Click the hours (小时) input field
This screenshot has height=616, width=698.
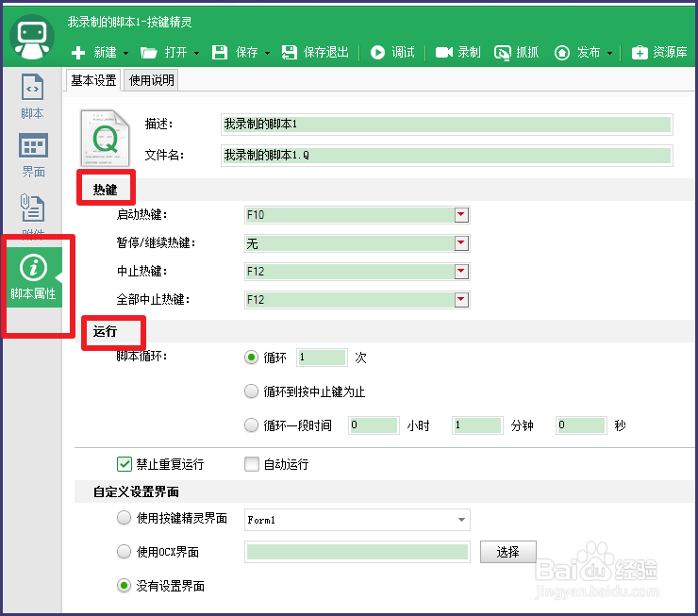374,425
